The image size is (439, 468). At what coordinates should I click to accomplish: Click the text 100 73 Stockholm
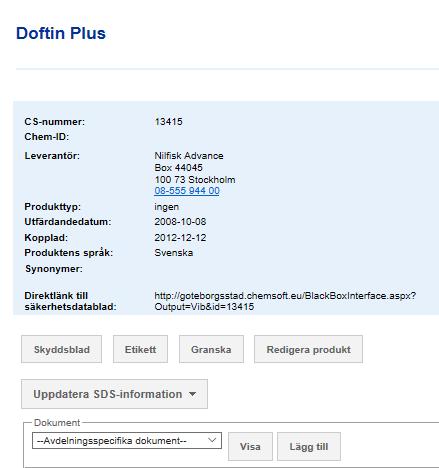pyautogui.click(x=195, y=180)
